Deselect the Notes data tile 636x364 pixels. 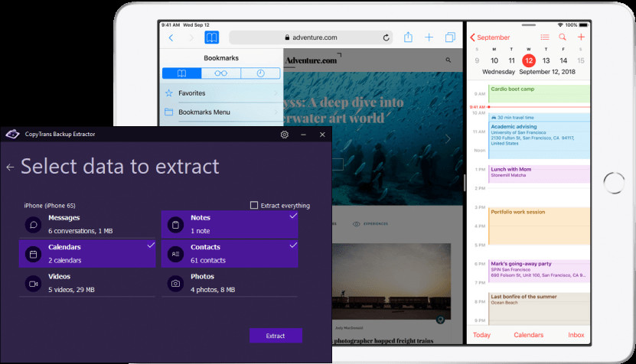230,224
